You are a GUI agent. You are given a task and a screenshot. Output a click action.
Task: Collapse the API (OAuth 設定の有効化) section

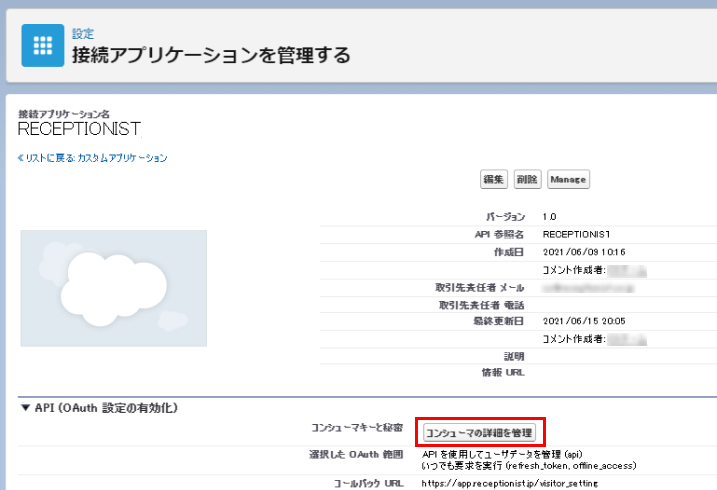click(26, 407)
